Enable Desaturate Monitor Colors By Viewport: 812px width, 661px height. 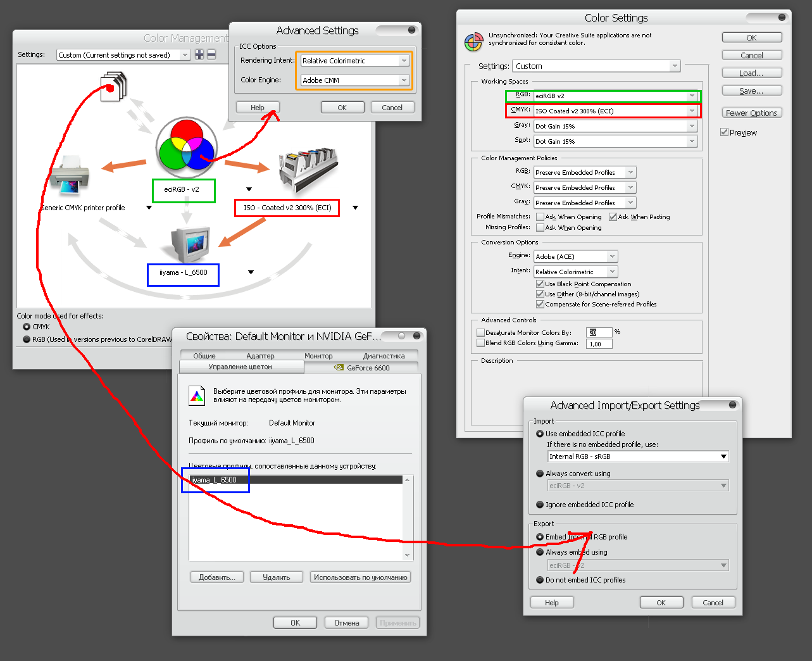pos(480,332)
